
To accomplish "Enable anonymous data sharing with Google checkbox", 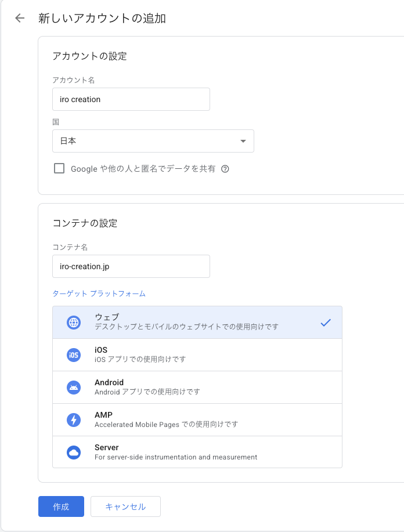I will [x=59, y=168].
